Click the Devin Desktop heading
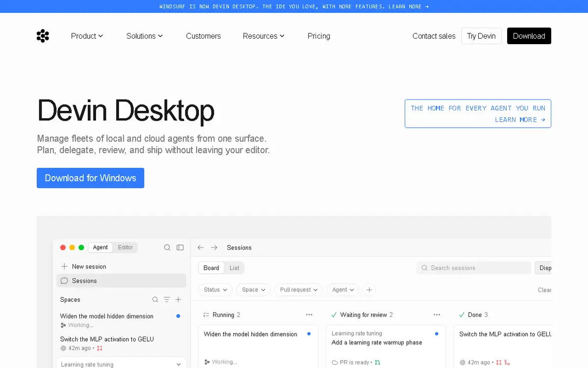 coord(126,111)
